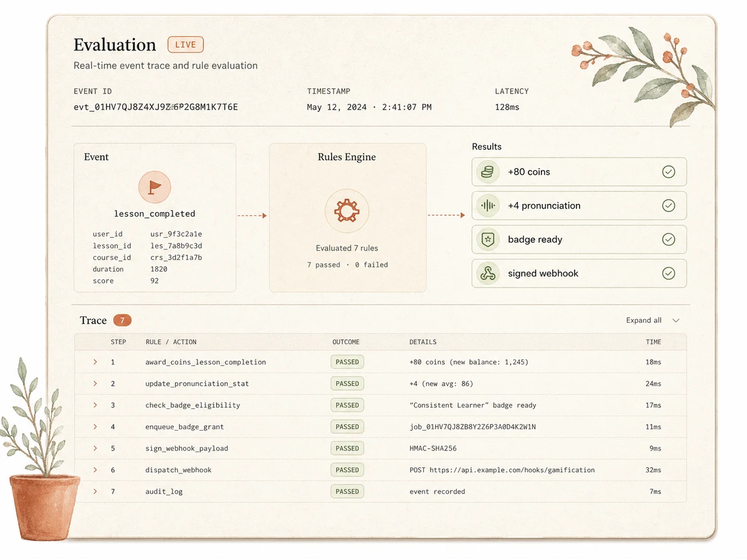This screenshot has width=747, height=560.
Task: Click PASSED badge for dispatch_webhook
Action: (347, 470)
